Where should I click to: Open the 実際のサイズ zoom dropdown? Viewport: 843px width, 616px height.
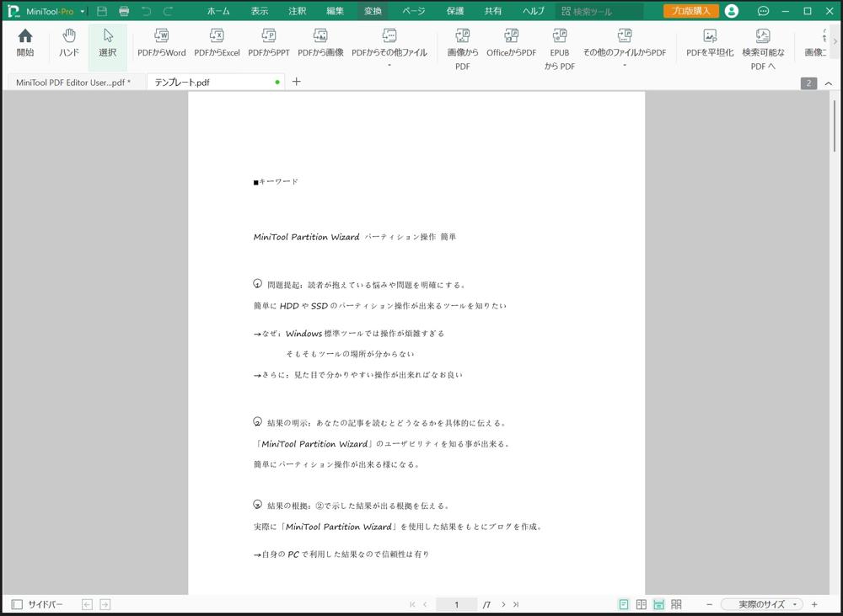point(762,605)
